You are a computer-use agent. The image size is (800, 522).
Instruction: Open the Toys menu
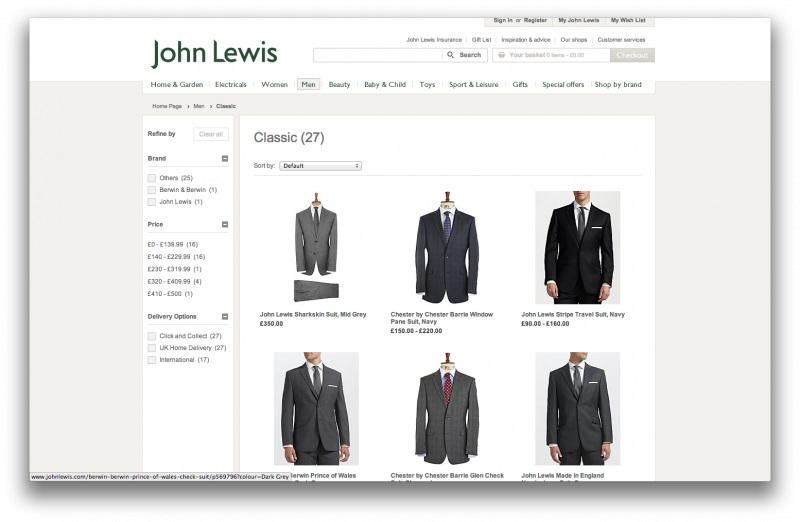(x=427, y=84)
